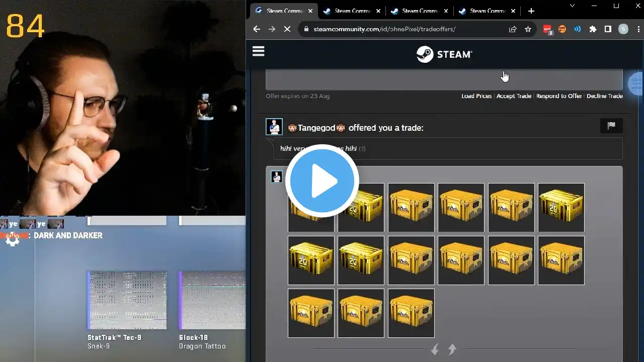Click the "Offer expires on 23 Aug" text
644x362 pixels.
[297, 96]
